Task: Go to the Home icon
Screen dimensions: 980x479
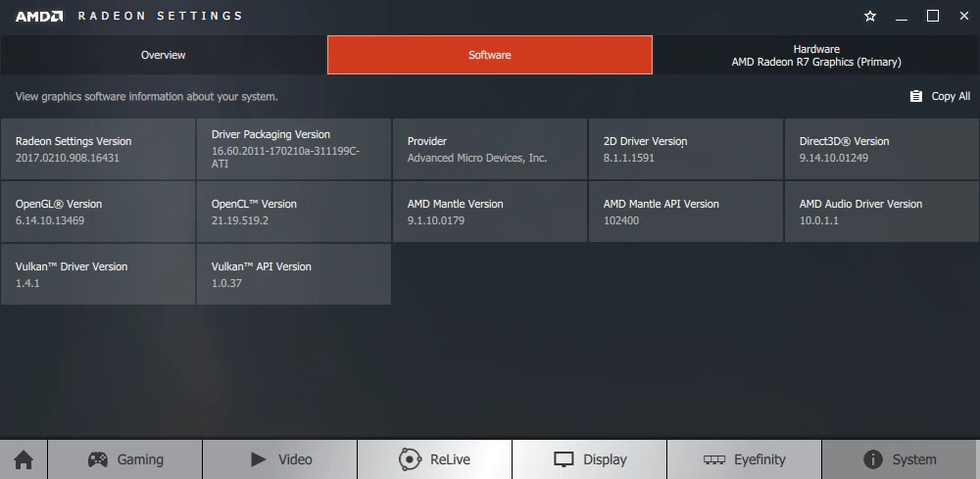Action: (x=24, y=459)
